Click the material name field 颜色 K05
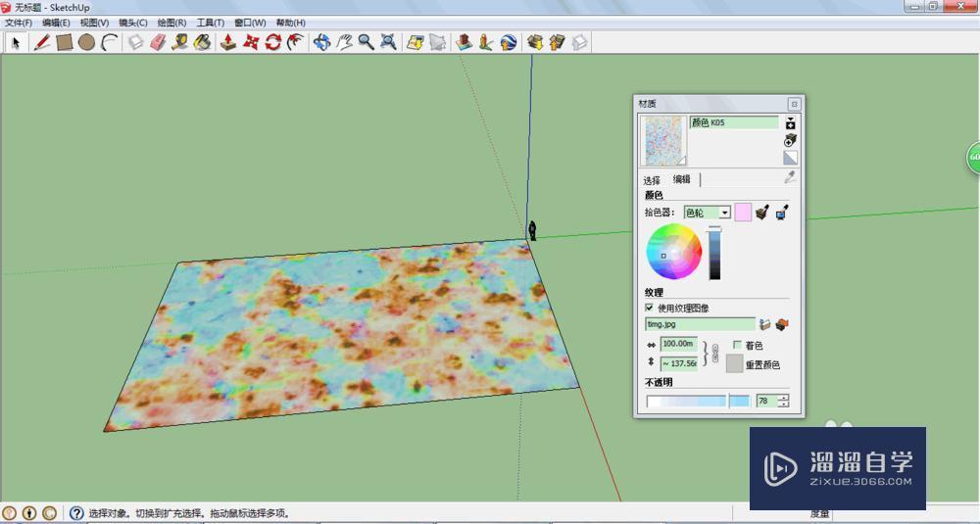Image resolution: width=980 pixels, height=524 pixels. click(734, 122)
